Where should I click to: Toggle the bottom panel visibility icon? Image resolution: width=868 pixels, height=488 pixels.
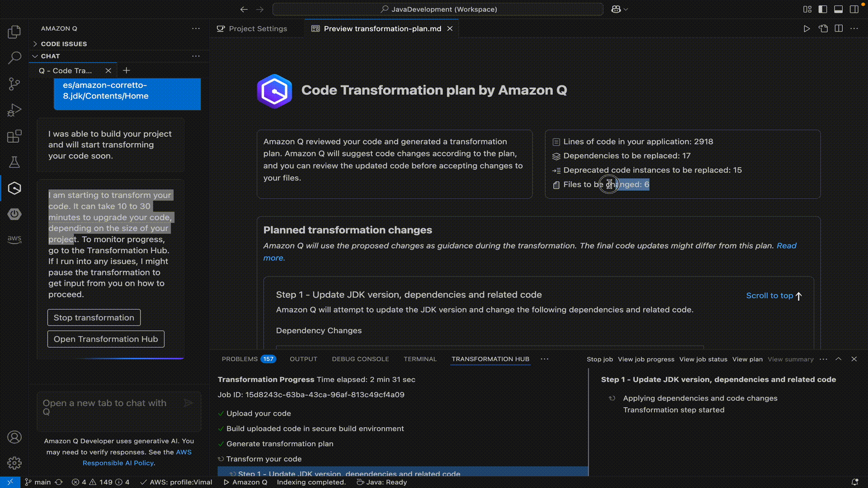point(839,9)
